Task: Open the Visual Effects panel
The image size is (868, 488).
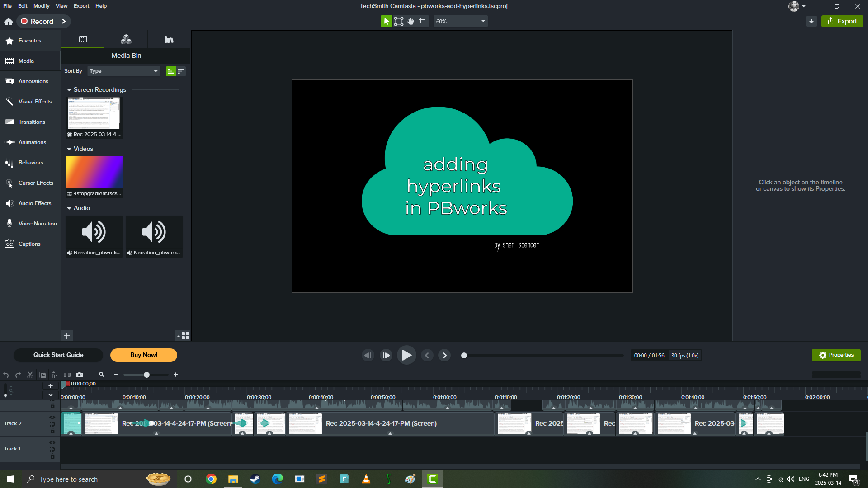Action: [30, 102]
